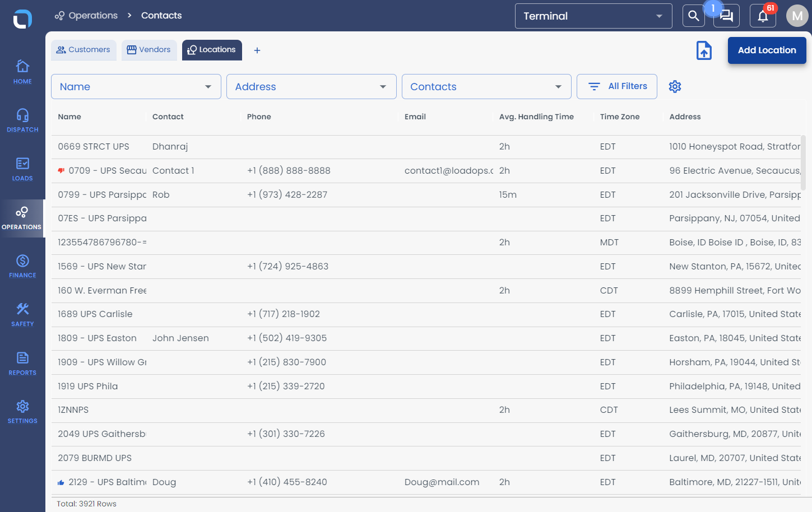812x512 pixels.
Task: Click the 2079 BURMD UPS row
Action: click(426, 458)
